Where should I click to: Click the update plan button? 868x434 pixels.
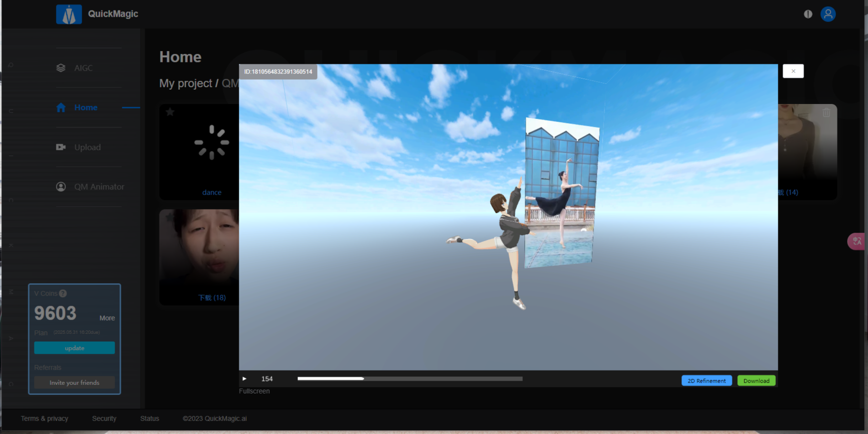tap(74, 348)
